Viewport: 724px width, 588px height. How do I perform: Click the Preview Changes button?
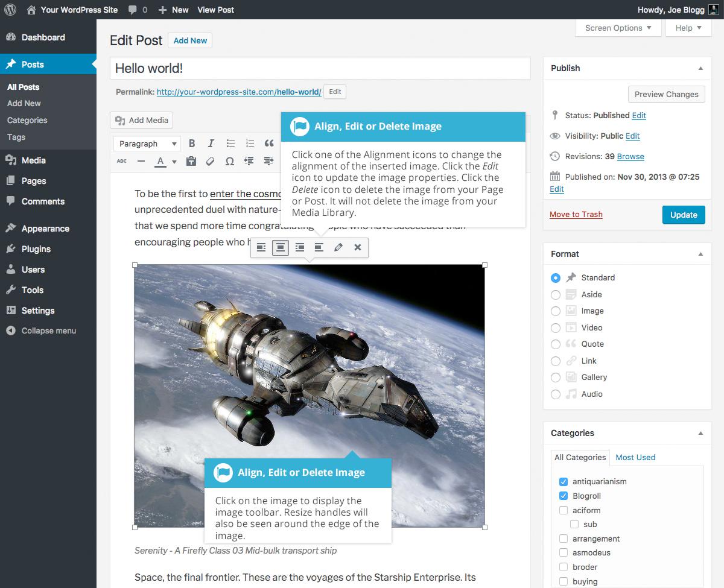pos(666,94)
